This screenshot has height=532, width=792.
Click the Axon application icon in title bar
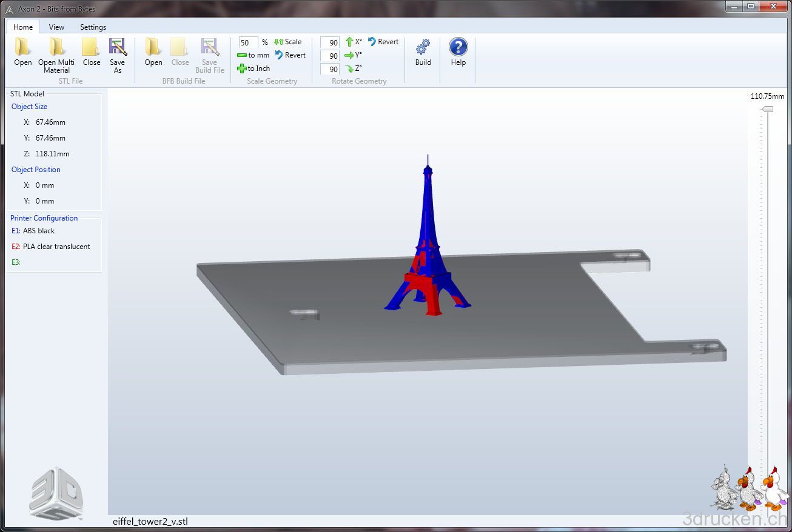tap(10, 9)
